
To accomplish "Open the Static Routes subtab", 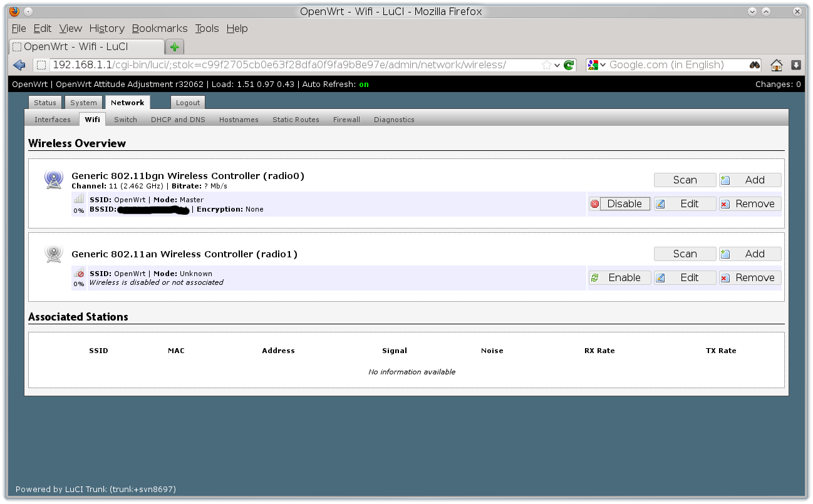I will 296,120.
